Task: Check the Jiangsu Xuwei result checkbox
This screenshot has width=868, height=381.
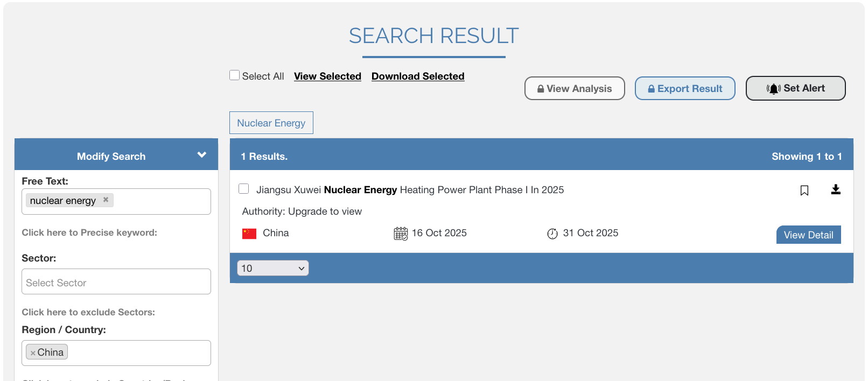Action: [244, 189]
